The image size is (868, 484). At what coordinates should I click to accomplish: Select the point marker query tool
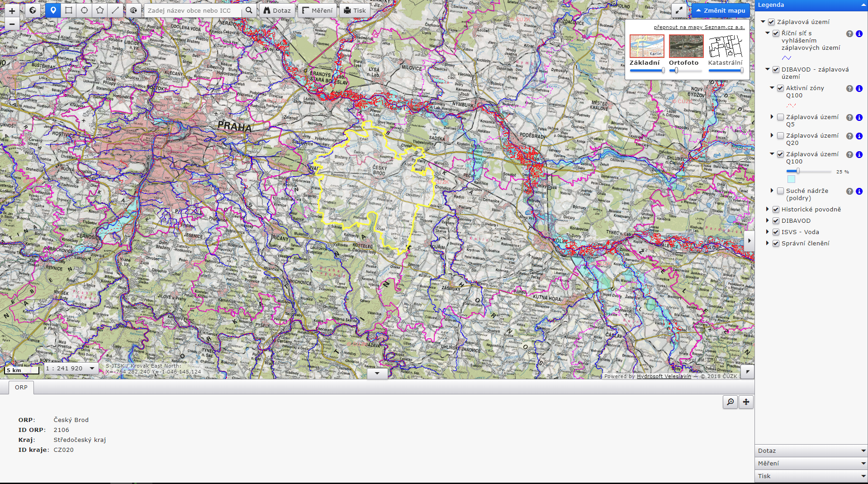[x=53, y=10]
